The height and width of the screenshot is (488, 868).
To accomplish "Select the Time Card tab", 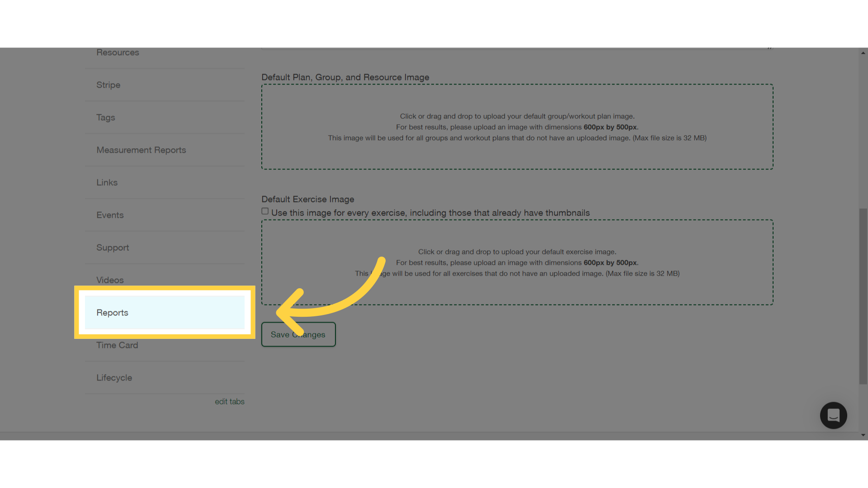I will (118, 344).
